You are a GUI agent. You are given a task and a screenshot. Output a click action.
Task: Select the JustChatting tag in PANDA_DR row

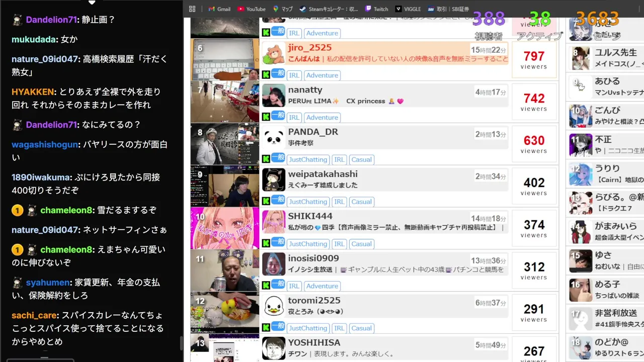pyautogui.click(x=308, y=159)
